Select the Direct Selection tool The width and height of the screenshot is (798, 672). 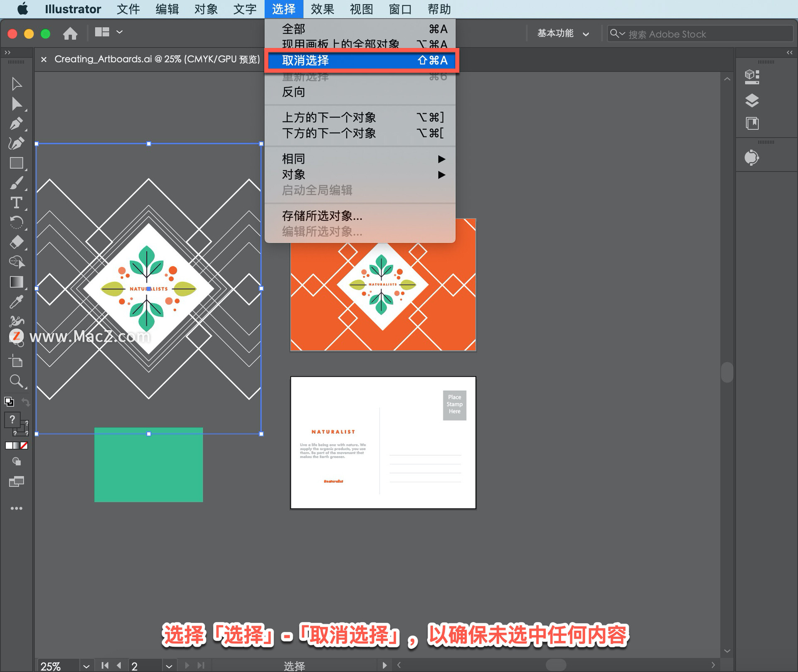coord(16,104)
